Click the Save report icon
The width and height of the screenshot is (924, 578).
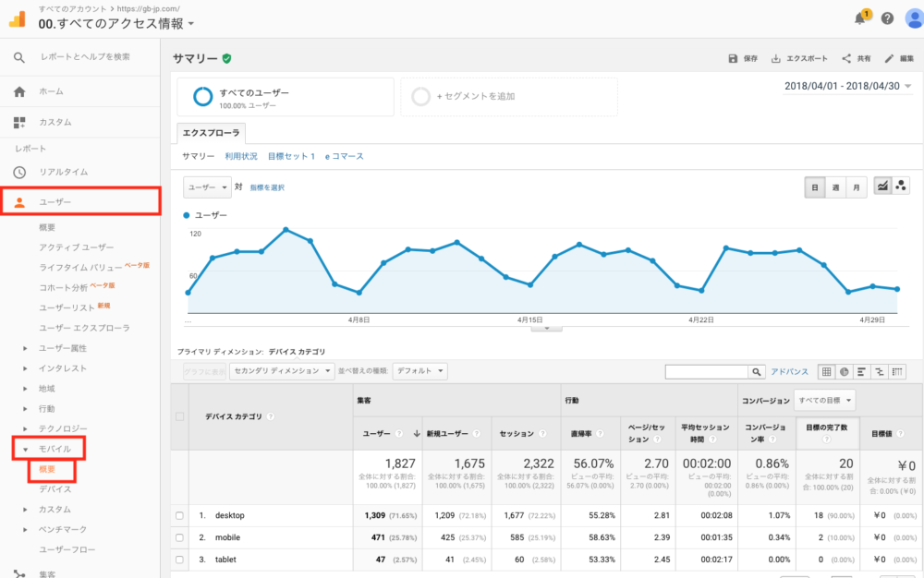(x=734, y=58)
